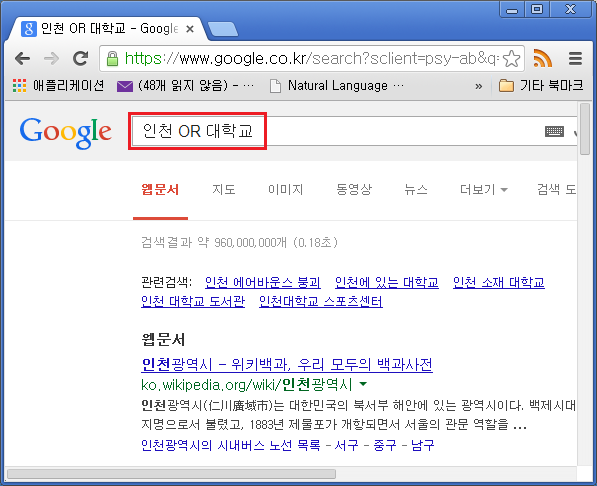Switch to the 이미지 tab
Viewport: 597px width, 486px height.
(286, 189)
